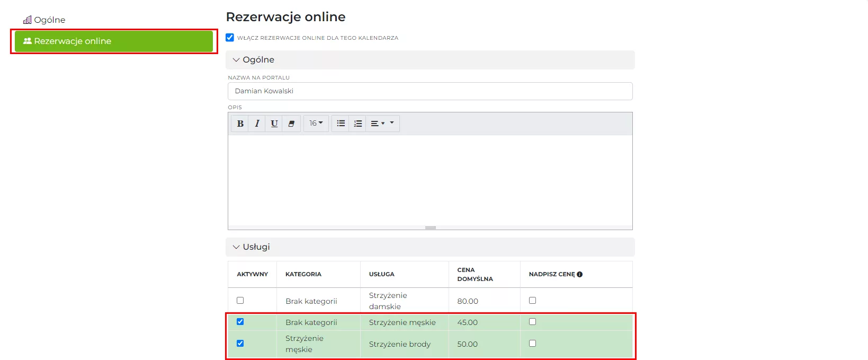Select Rezerwacje online in the sidebar
868x360 pixels.
pos(113,41)
